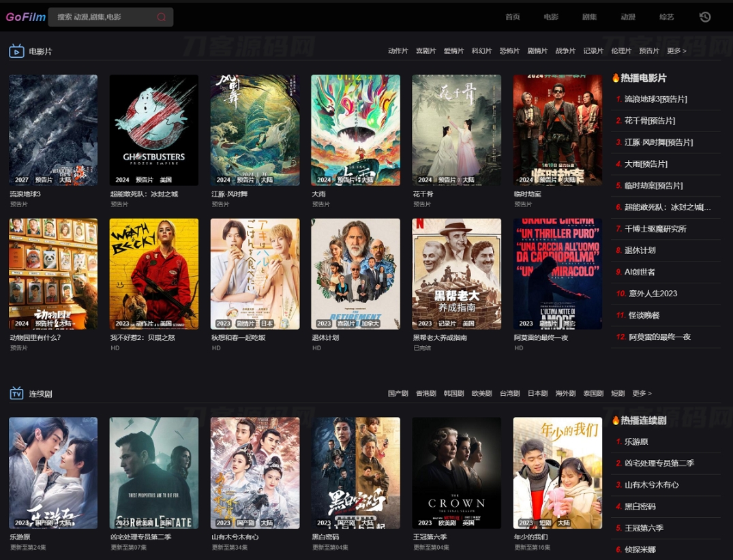Viewport: 733px width, 560px height.
Task: Open The Retirement Plan poster
Action: click(x=355, y=274)
